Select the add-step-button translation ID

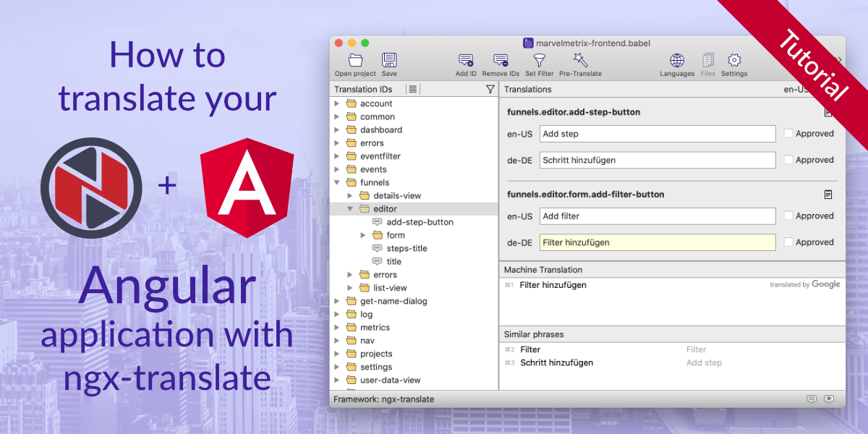point(420,222)
